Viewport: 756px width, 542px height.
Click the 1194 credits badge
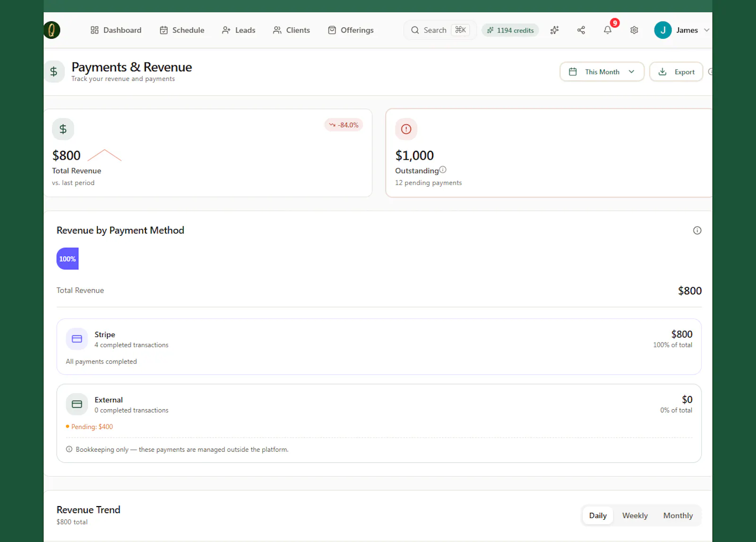[510, 30]
